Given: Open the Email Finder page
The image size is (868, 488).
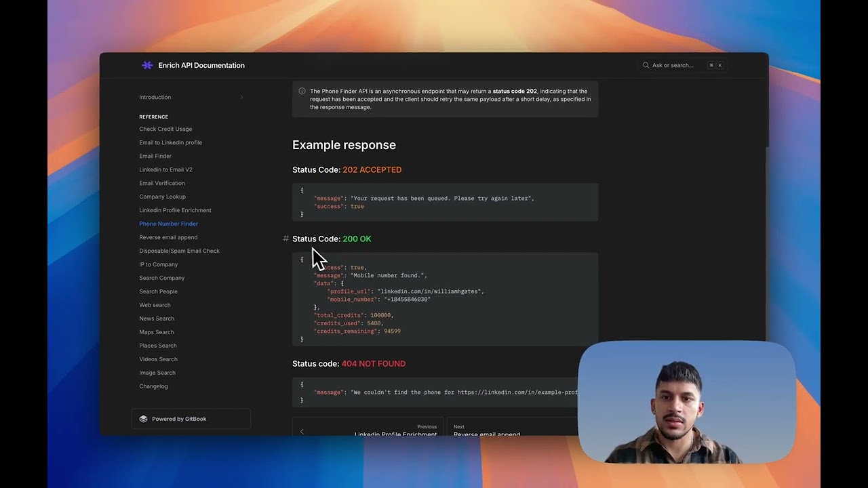Looking at the screenshot, I should (155, 156).
